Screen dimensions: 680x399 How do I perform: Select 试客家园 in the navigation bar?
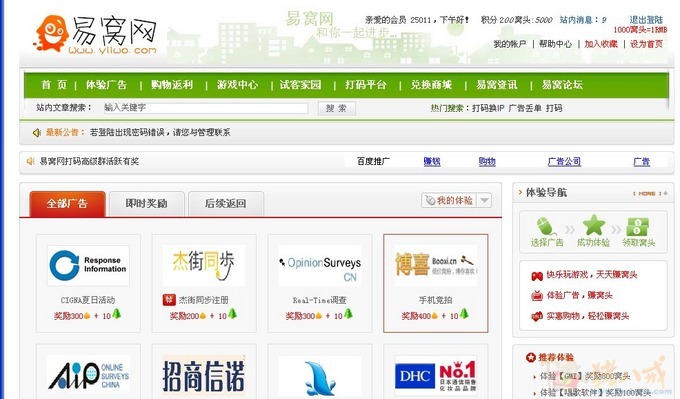tap(301, 85)
